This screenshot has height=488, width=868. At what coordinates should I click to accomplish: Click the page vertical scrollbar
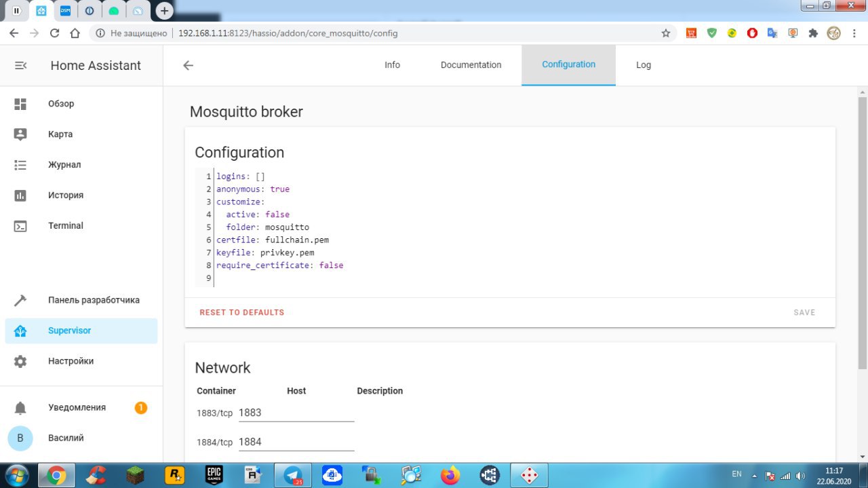[x=863, y=232]
